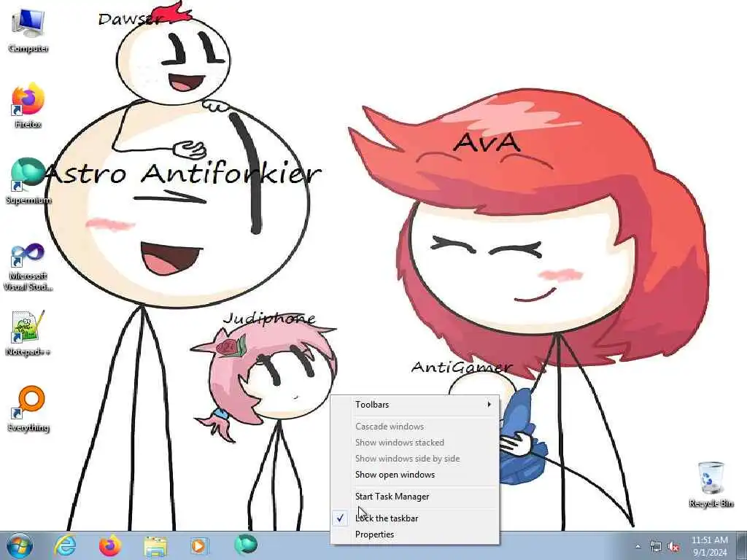Select the Firefox desktop shortcut
The width and height of the screenshot is (747, 560).
pos(28,106)
